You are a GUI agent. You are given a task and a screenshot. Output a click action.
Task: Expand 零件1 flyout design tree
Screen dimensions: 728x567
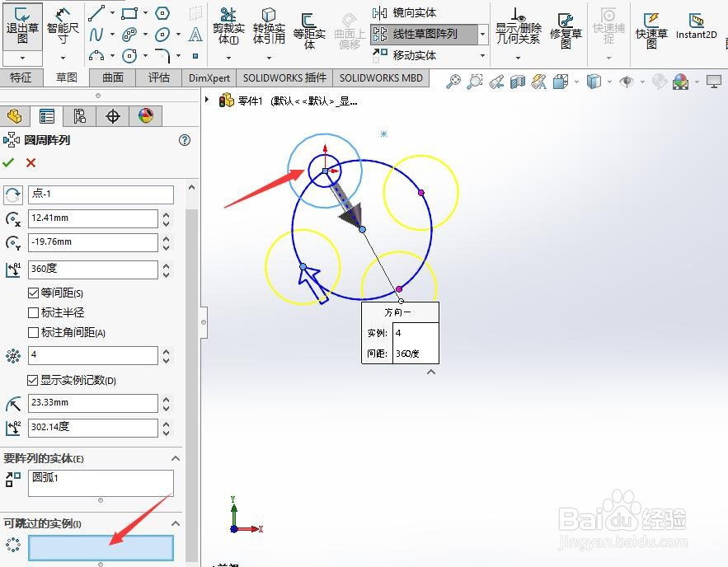pyautogui.click(x=207, y=99)
